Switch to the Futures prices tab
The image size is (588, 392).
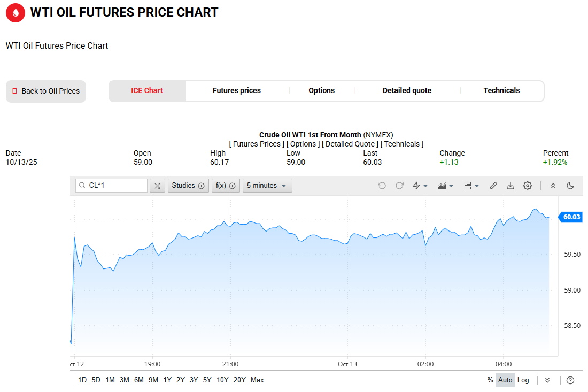tap(237, 91)
